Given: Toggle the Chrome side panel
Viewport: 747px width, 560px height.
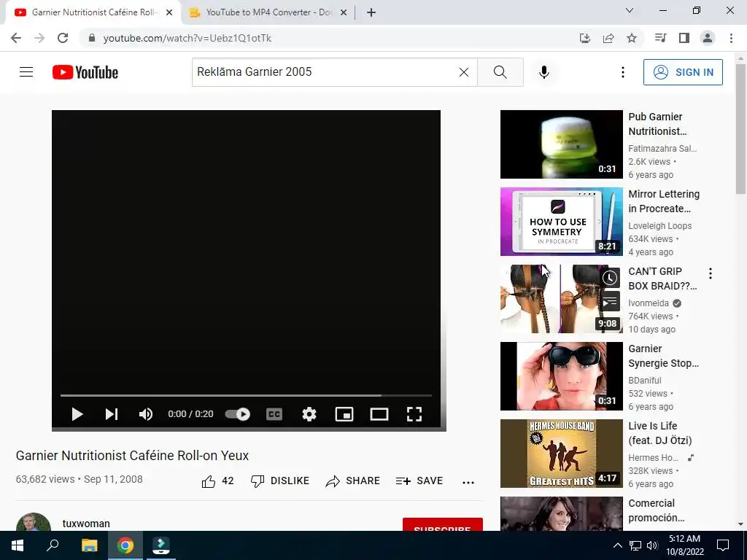Looking at the screenshot, I should 684,38.
